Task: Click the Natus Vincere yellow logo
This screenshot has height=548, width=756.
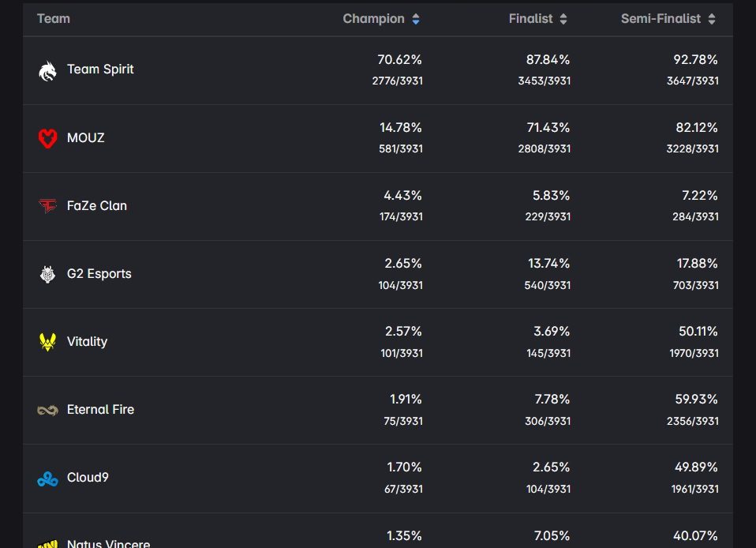Action: click(47, 543)
